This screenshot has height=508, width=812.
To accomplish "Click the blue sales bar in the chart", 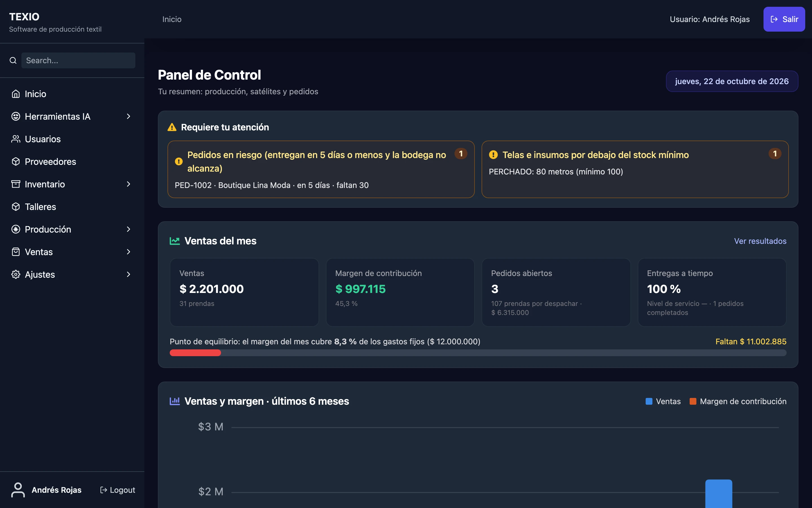I will pos(719,494).
